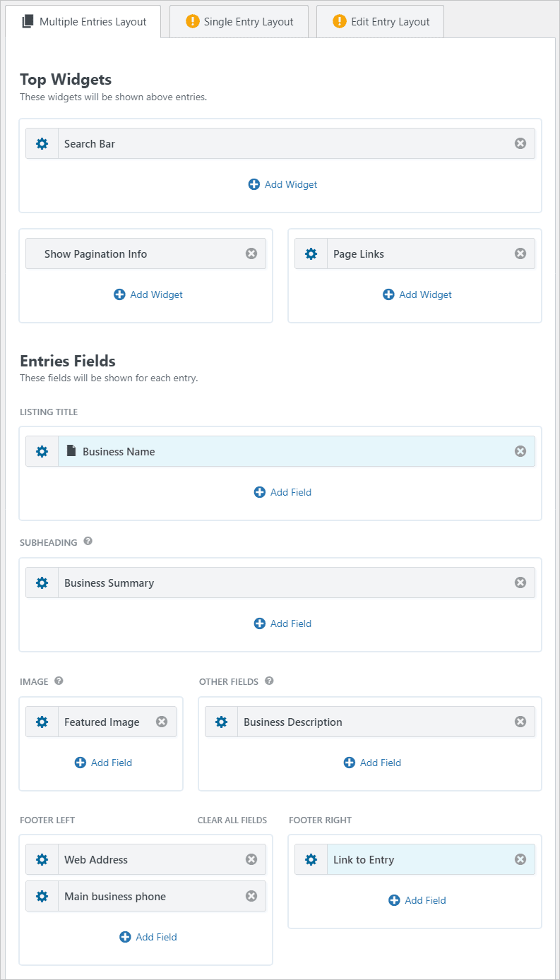Open settings gear for Business Name field
The image size is (560, 980).
(42, 452)
